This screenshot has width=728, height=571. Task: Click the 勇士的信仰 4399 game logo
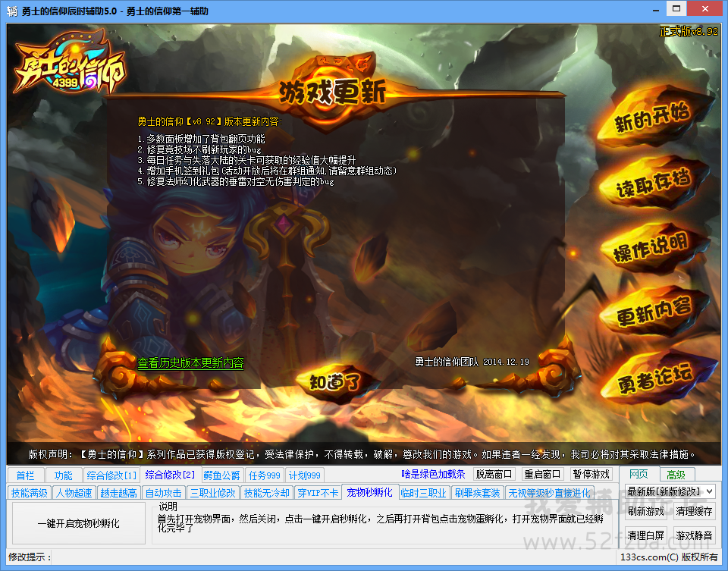coord(70,63)
